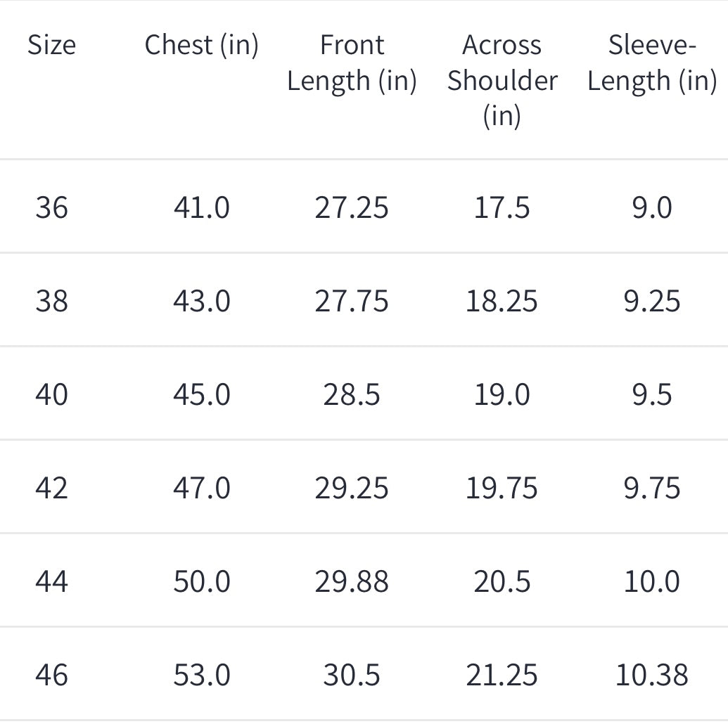The image size is (728, 724).
Task: Click size 40 in the Size column
Action: (51, 394)
